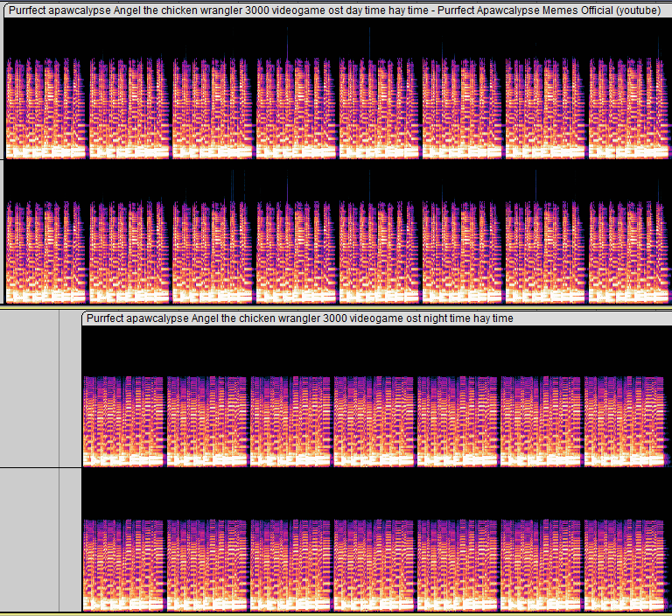This screenshot has width=672, height=616.
Task: Select the night time hay time clip title bar
Action: (299, 318)
